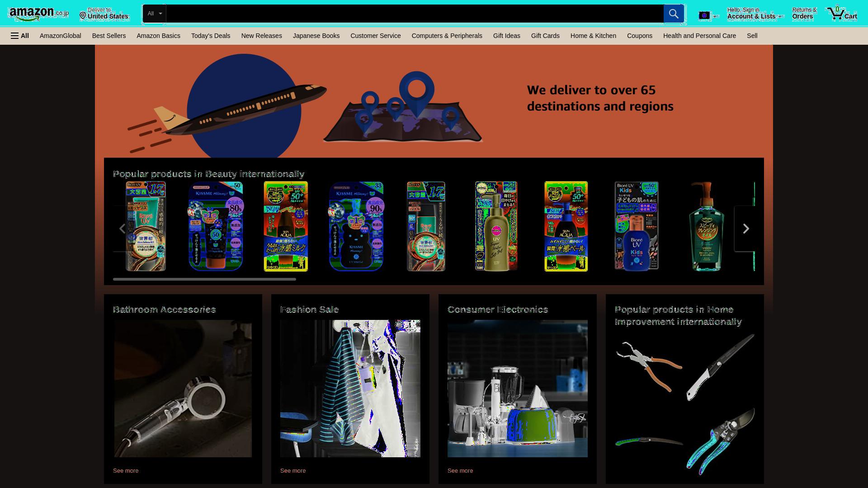This screenshot has height=488, width=868.
Task: Open the Consumer Electronics appliances image
Action: coord(518,389)
